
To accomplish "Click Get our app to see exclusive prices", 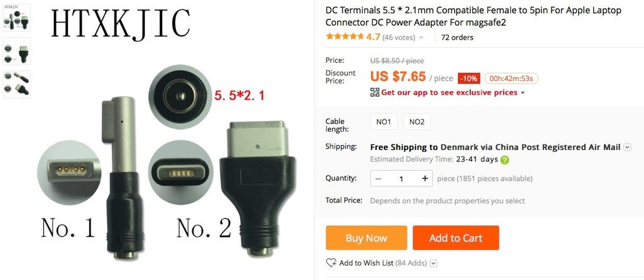I will (449, 92).
